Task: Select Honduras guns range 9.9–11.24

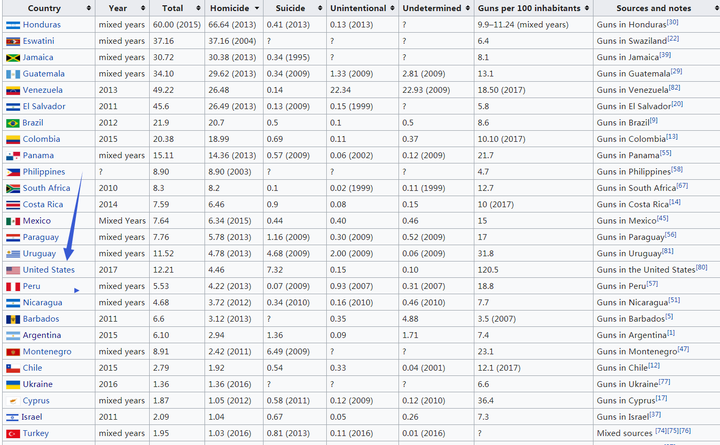Action: click(x=496, y=25)
